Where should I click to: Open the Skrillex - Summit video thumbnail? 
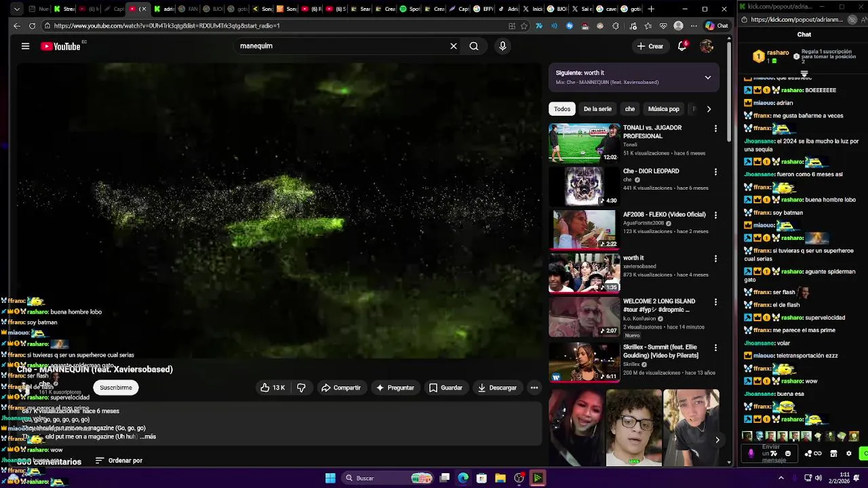[x=585, y=363]
